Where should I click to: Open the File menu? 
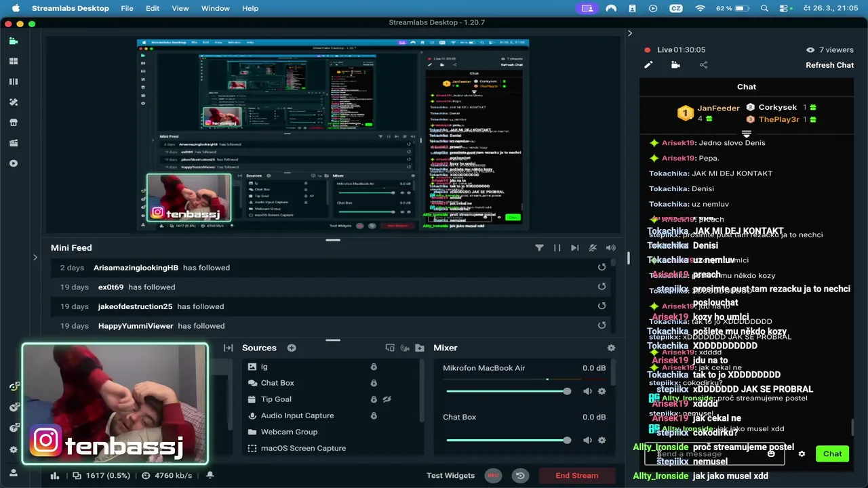(127, 8)
